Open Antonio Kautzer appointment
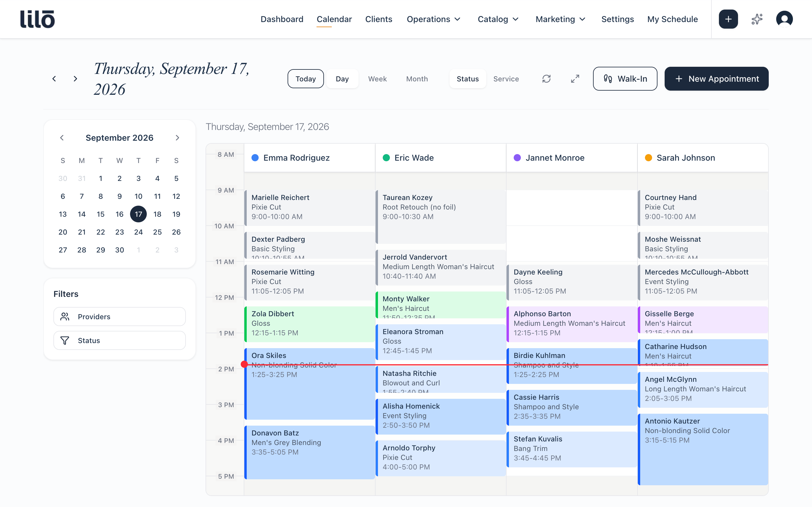 [x=703, y=449]
